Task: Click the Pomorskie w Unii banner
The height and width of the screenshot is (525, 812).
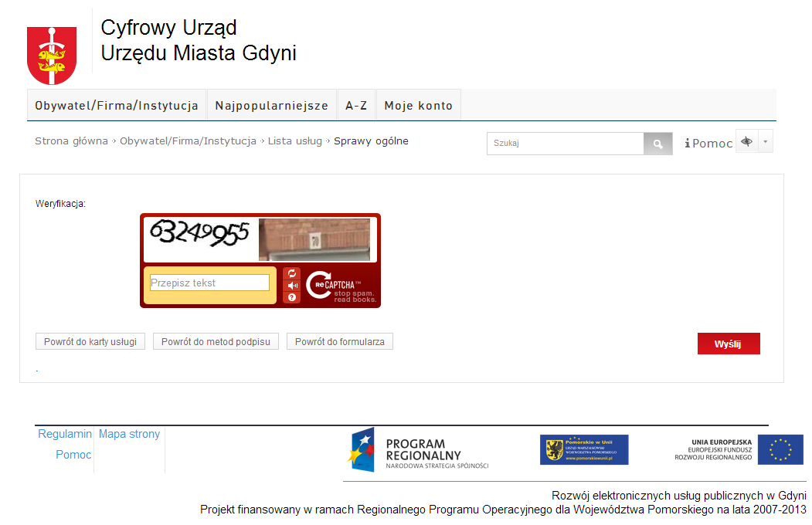Action: [584, 449]
